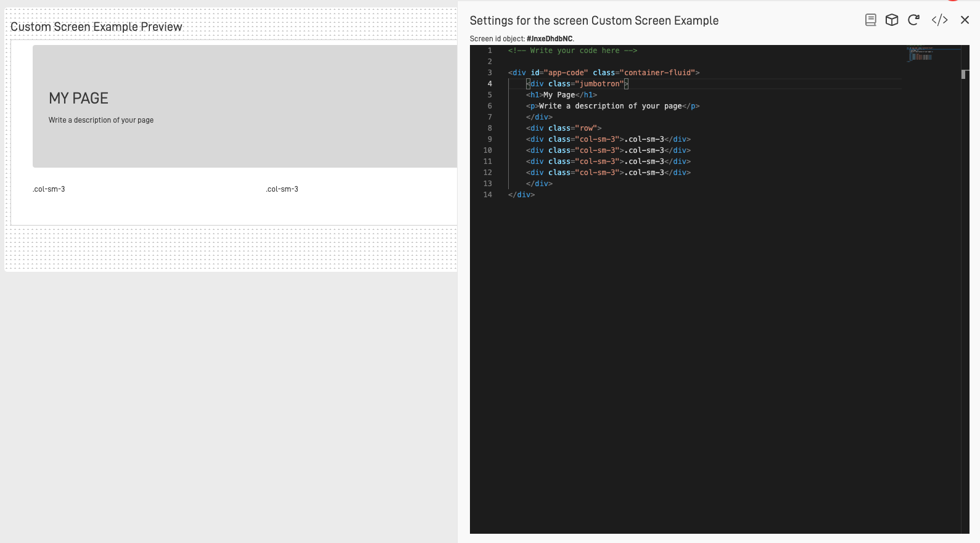Click the col-sm-3 code on line 10
The height and width of the screenshot is (543, 980).
[x=608, y=150]
